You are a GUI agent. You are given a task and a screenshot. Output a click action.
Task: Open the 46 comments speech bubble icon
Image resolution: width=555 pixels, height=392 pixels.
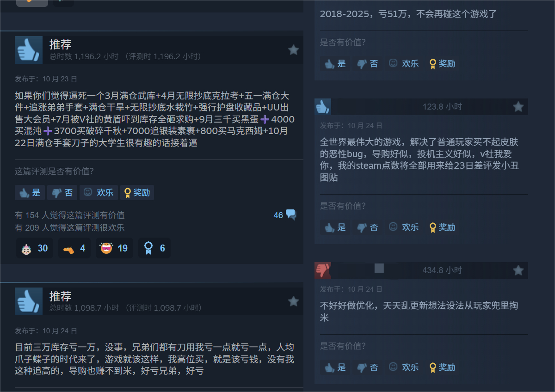(x=291, y=215)
